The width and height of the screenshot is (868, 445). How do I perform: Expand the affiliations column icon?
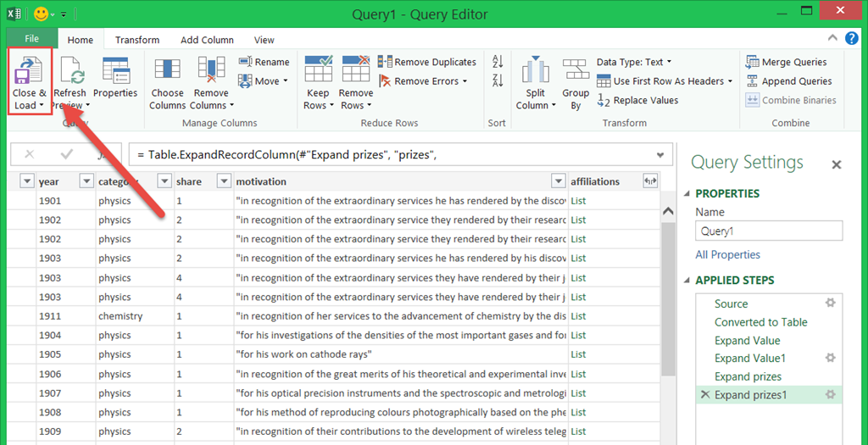(x=650, y=181)
